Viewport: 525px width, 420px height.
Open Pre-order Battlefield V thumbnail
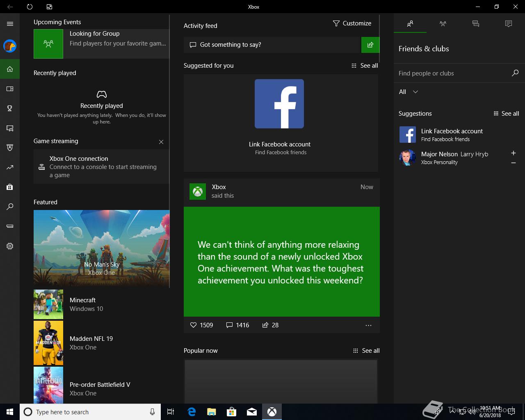(x=48, y=385)
